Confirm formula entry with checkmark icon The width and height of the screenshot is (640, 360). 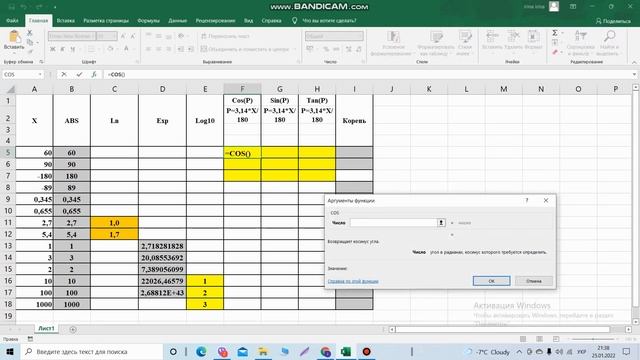tap(79, 74)
